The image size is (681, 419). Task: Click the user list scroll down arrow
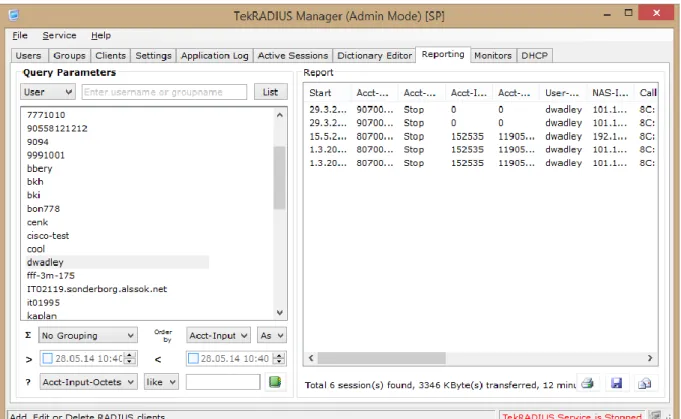coord(279,312)
